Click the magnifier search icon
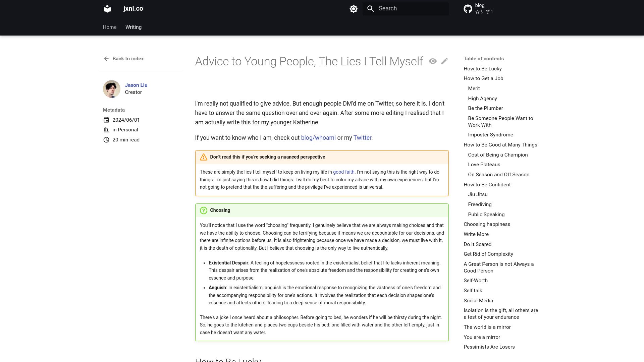Viewport: 644px width, 362px height. (371, 9)
